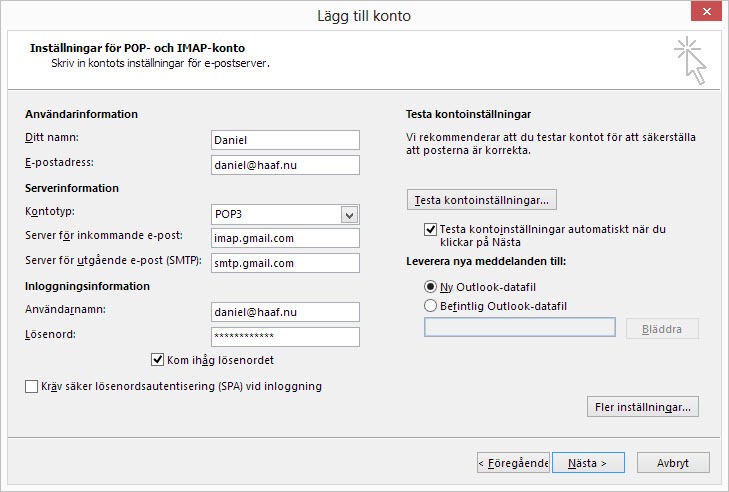729x492 pixels.
Task: Click the outgoing SMTP server field
Action: point(285,263)
